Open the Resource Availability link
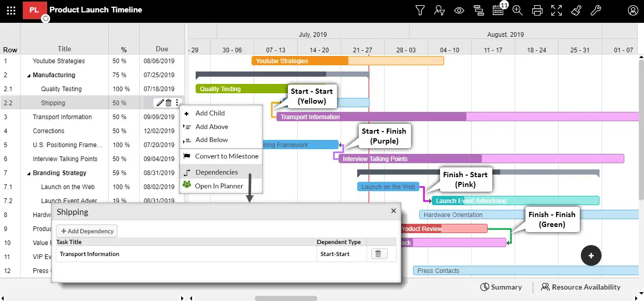 (580, 287)
